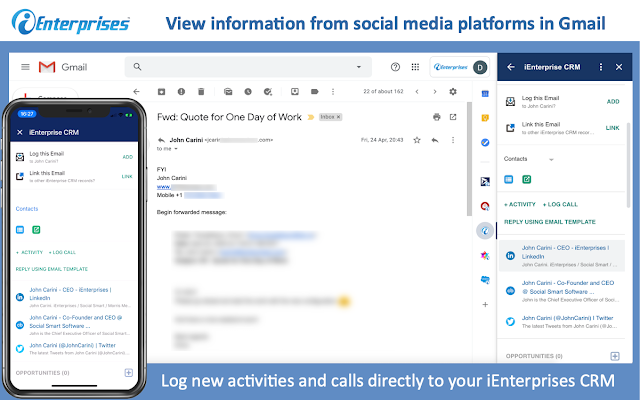Tap ADD on phone Log this Email
This screenshot has width=640, height=400.
pyautogui.click(x=128, y=157)
